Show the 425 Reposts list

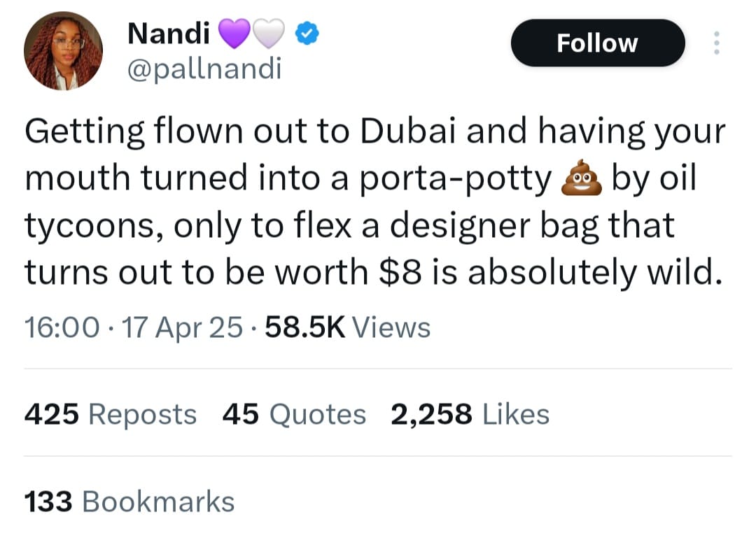(x=111, y=415)
